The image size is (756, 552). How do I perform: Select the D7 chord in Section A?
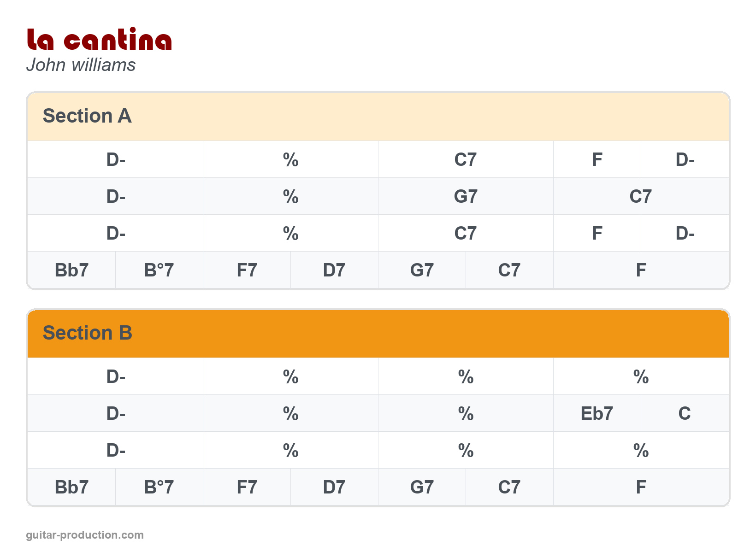tap(334, 270)
